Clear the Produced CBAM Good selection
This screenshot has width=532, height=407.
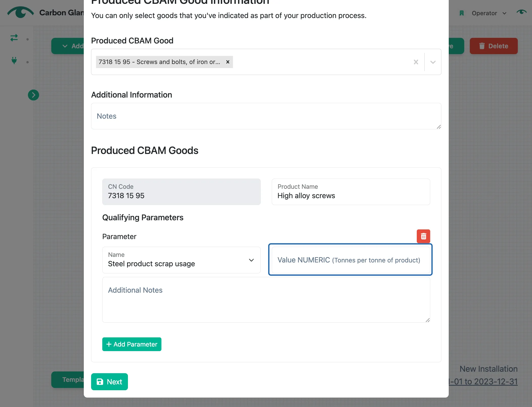(x=416, y=62)
